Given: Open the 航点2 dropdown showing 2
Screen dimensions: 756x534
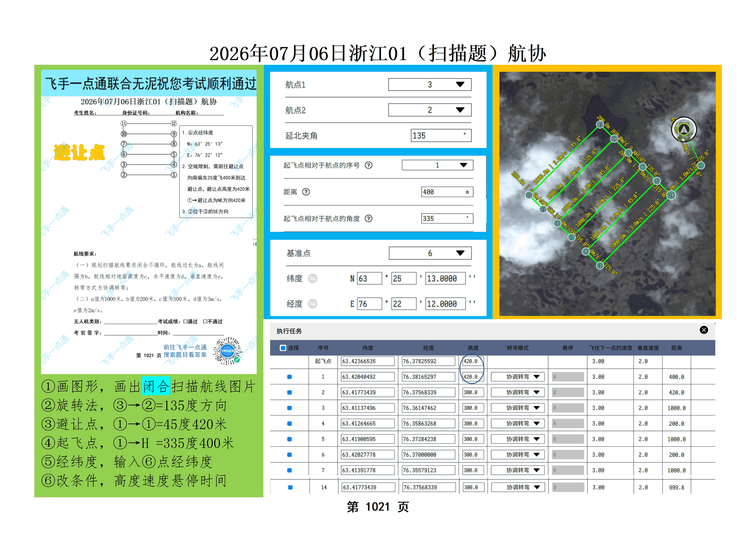Looking at the screenshot, I should (430, 110).
